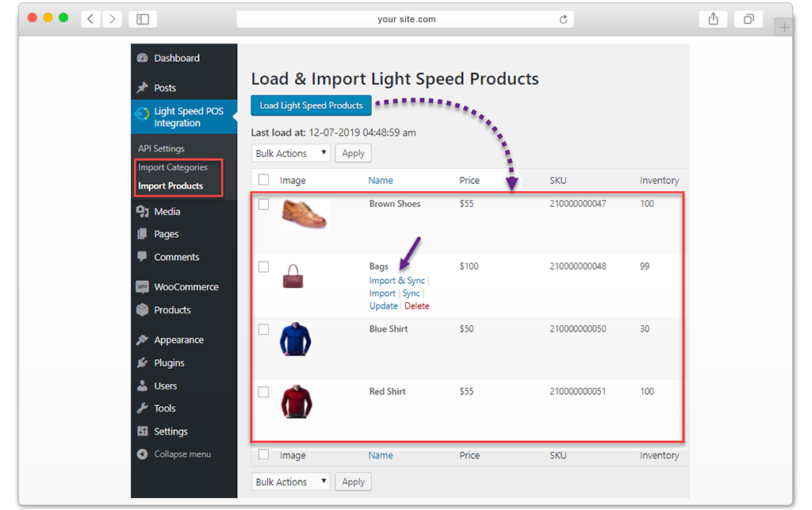The width and height of the screenshot is (812, 510).
Task: Click the Bags product thumbnail
Action: [293, 276]
